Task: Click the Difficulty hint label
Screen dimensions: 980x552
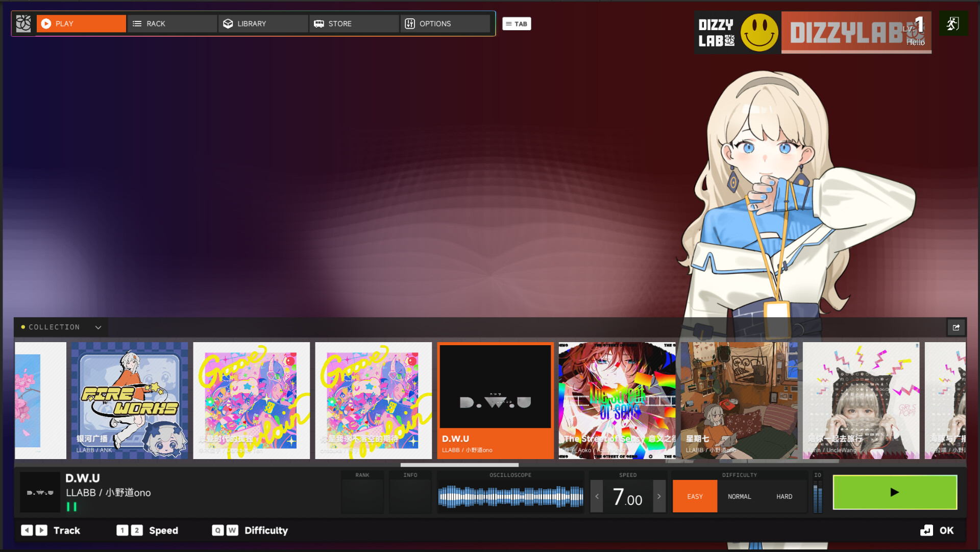Action: 266,531
